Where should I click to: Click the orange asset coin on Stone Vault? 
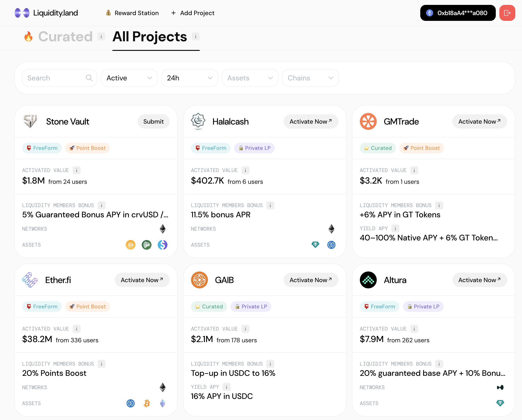point(131,245)
